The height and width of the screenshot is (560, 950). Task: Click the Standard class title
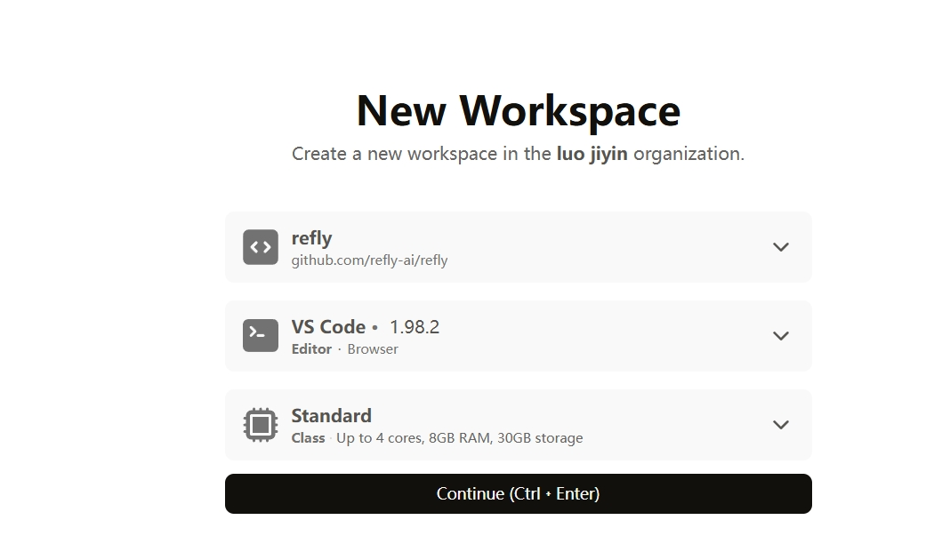click(332, 416)
